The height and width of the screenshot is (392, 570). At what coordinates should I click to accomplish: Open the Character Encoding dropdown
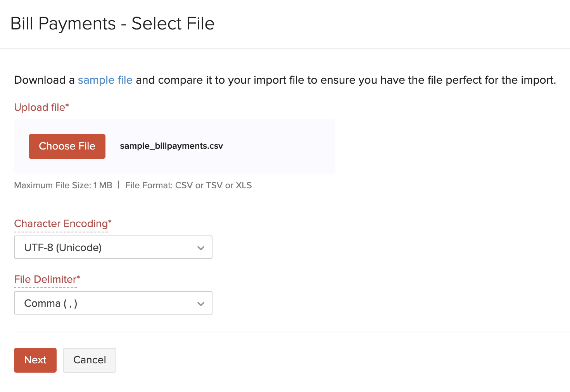coord(113,247)
